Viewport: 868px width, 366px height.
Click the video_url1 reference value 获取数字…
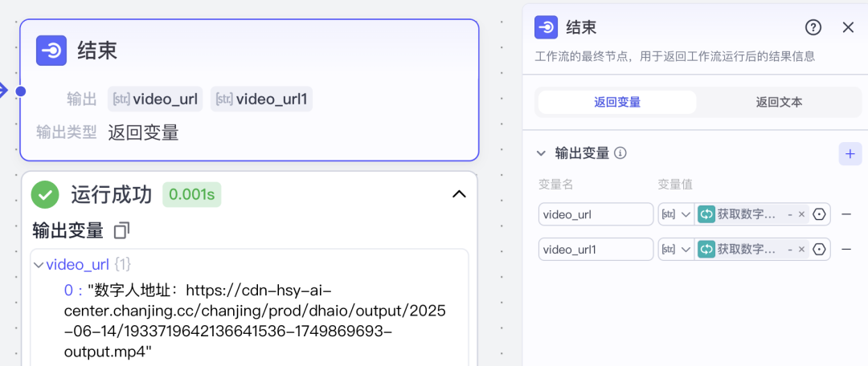[746, 250]
